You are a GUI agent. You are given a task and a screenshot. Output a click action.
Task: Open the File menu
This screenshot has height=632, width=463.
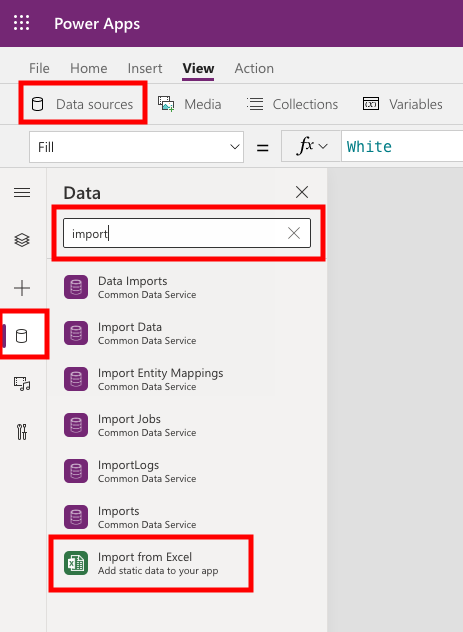39,68
